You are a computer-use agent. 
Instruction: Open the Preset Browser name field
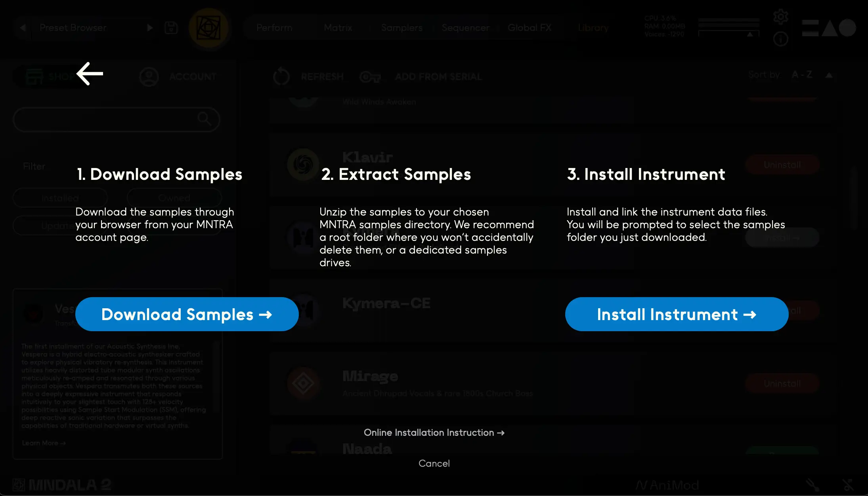[x=73, y=28]
